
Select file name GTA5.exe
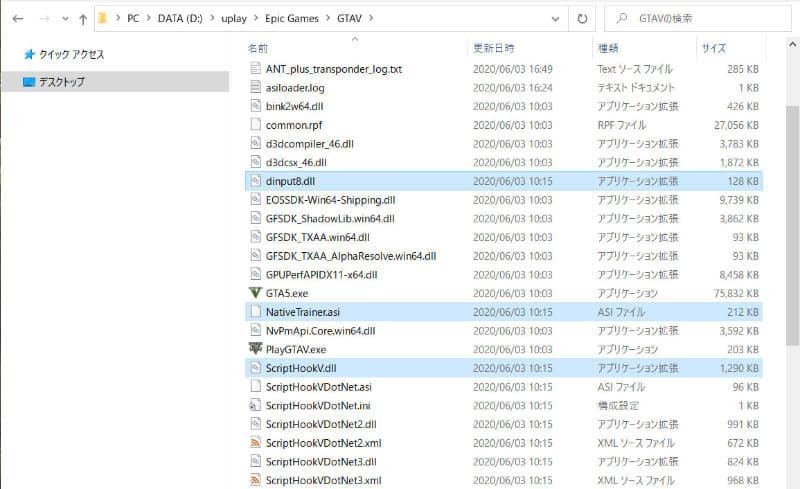pos(287,294)
